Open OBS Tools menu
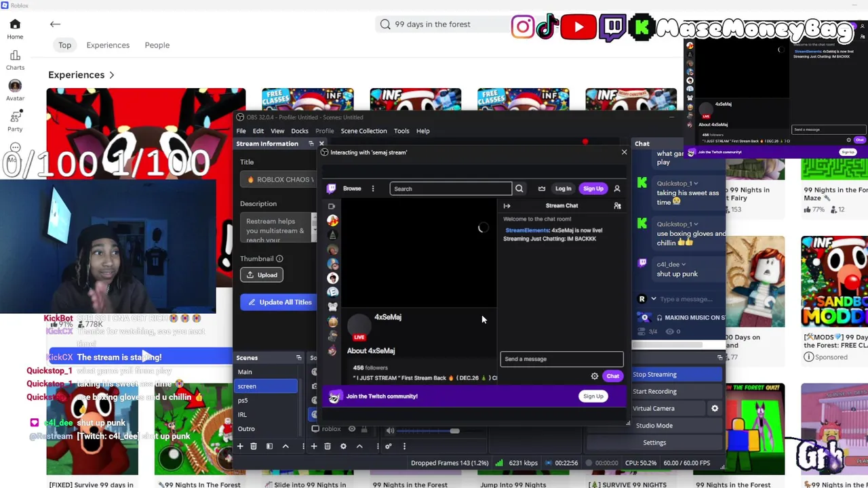The image size is (868, 488). pyautogui.click(x=401, y=131)
